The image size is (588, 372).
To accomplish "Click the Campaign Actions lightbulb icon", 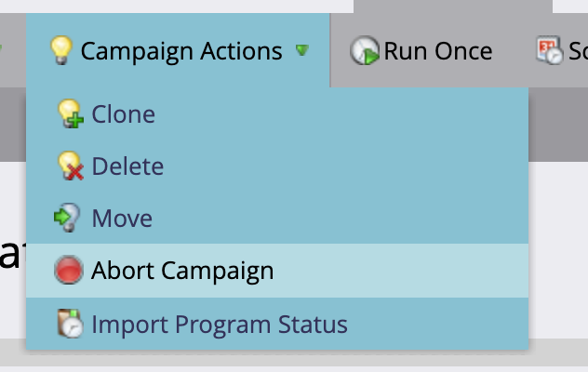I will click(x=61, y=50).
